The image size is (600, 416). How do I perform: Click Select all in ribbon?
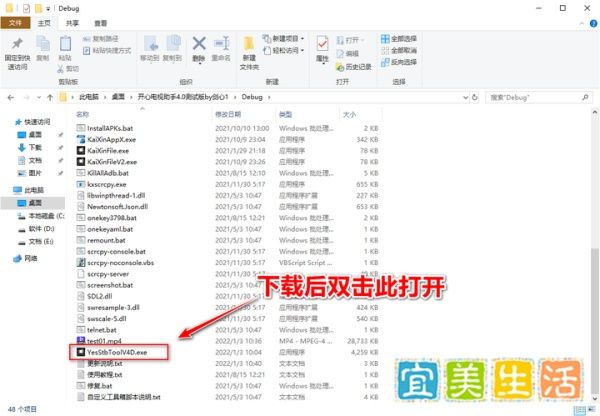click(399, 39)
